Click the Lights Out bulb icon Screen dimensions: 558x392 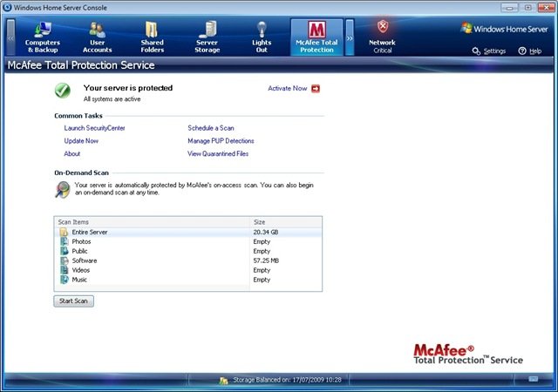click(262, 29)
